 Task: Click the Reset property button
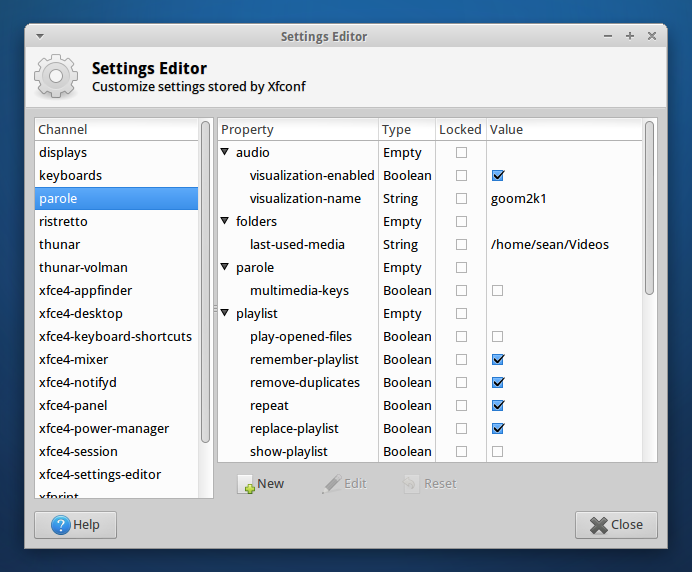click(x=430, y=484)
